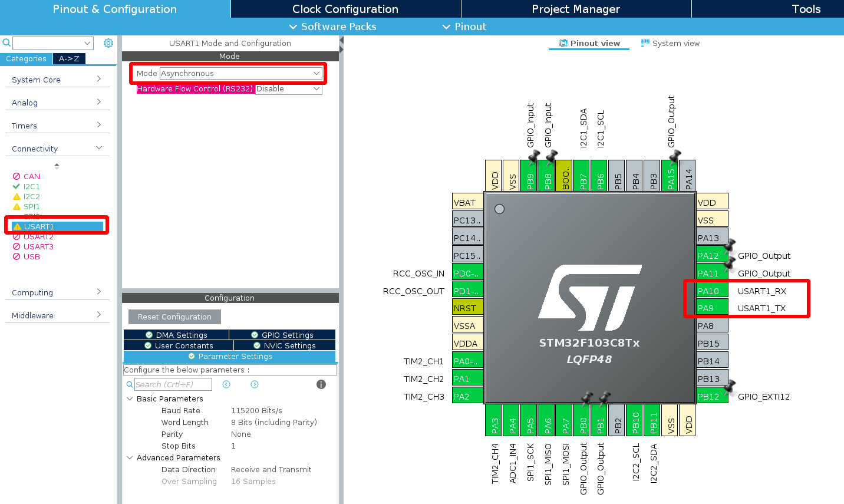Go to previous search result arrow
Screen dimensions: 844x504
[x=226, y=384]
